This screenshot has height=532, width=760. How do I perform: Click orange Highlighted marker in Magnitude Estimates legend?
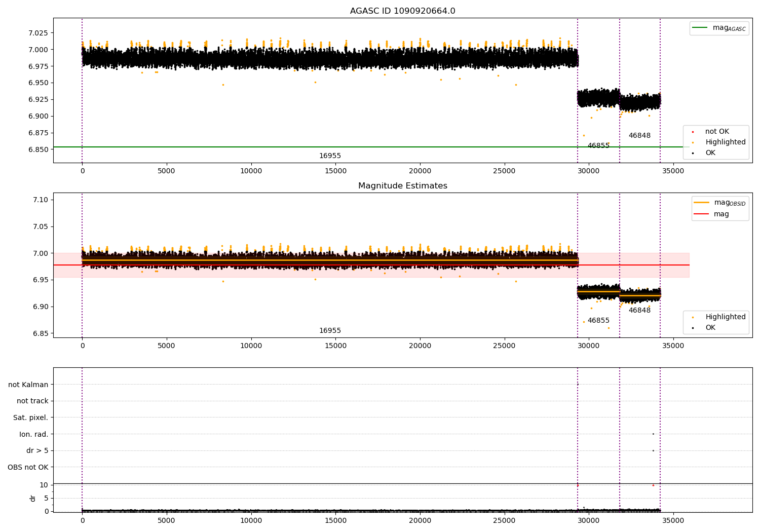[x=693, y=317]
